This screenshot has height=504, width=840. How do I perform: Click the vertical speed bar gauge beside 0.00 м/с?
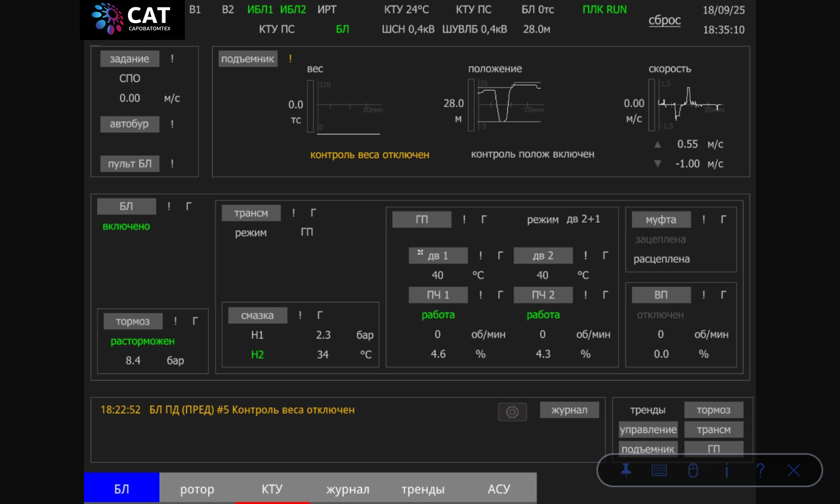tap(652, 104)
